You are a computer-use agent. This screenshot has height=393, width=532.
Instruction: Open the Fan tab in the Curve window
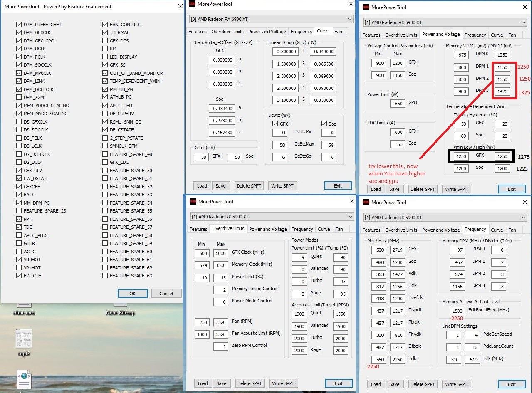[x=339, y=32]
